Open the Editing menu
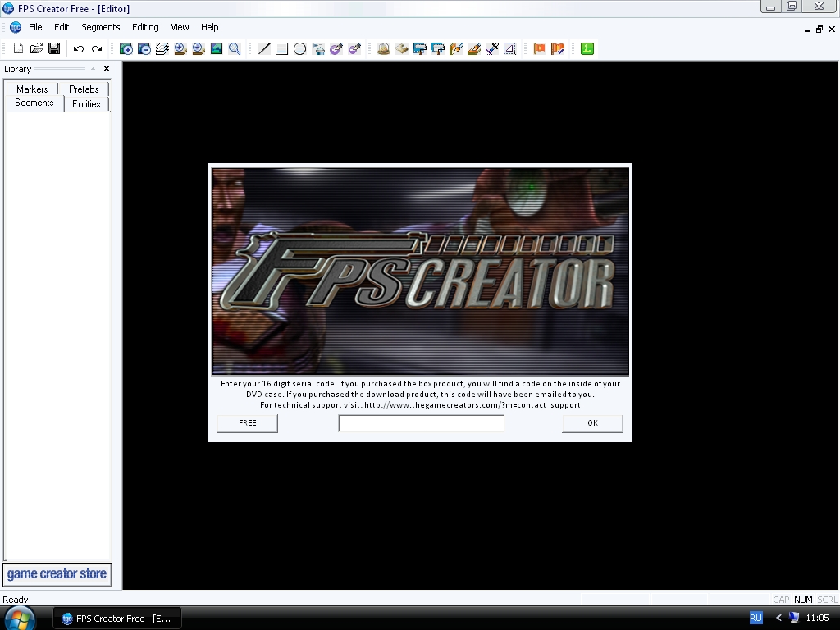The image size is (840, 630). coord(145,27)
